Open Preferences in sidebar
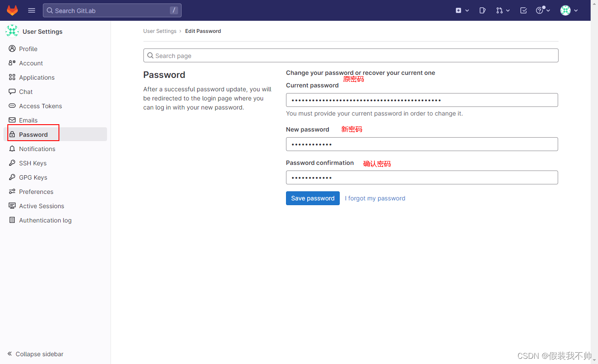Image resolution: width=598 pixels, height=364 pixels. (55, 191)
